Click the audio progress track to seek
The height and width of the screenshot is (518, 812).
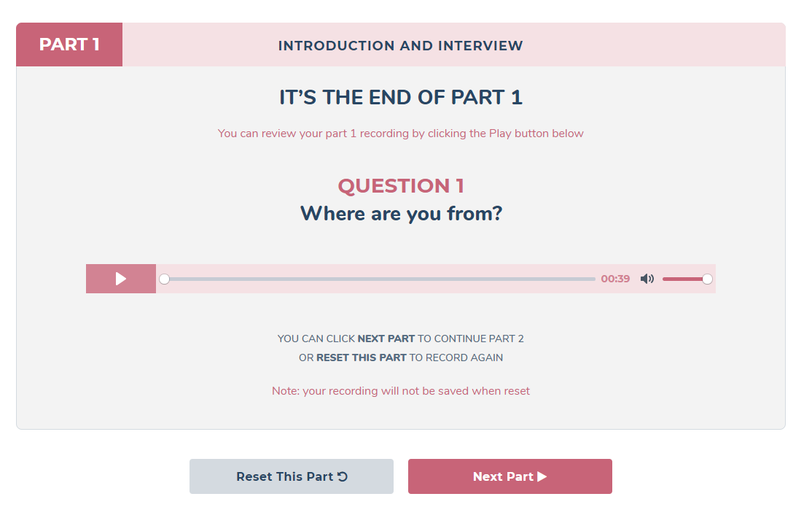coord(379,279)
